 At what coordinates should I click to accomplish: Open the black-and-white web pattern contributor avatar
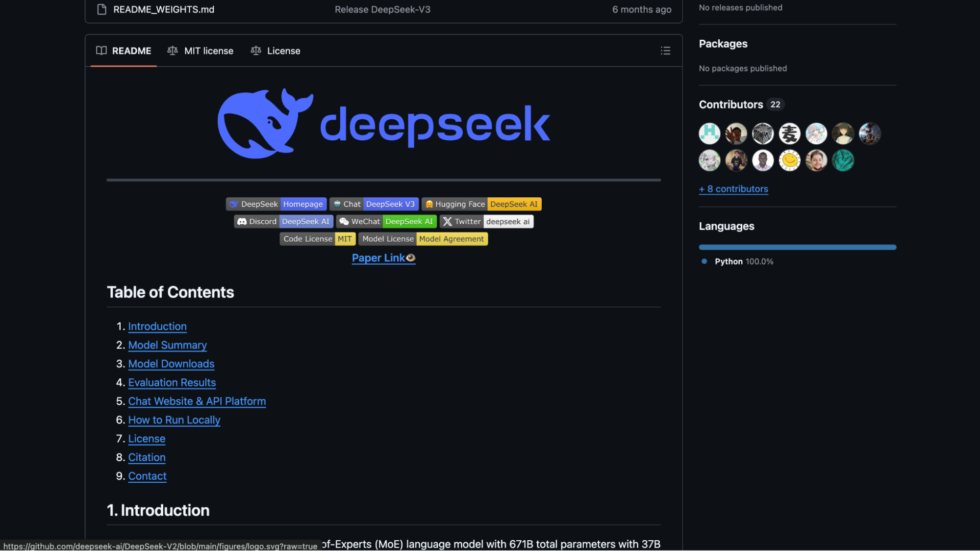(x=763, y=133)
